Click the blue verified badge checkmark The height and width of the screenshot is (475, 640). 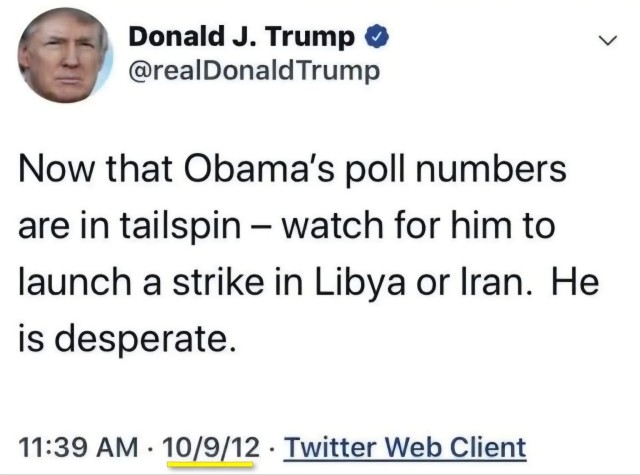click(x=374, y=38)
